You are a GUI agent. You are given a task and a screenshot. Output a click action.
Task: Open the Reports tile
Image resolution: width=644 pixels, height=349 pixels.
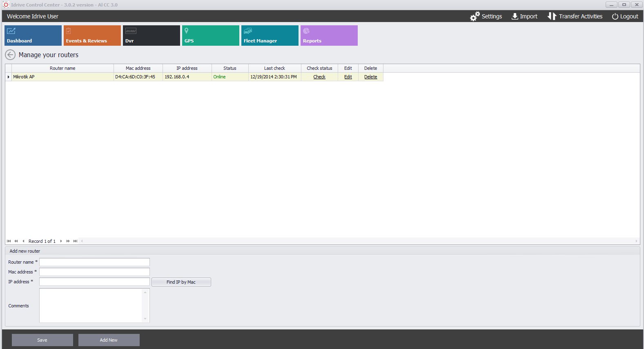pyautogui.click(x=329, y=36)
